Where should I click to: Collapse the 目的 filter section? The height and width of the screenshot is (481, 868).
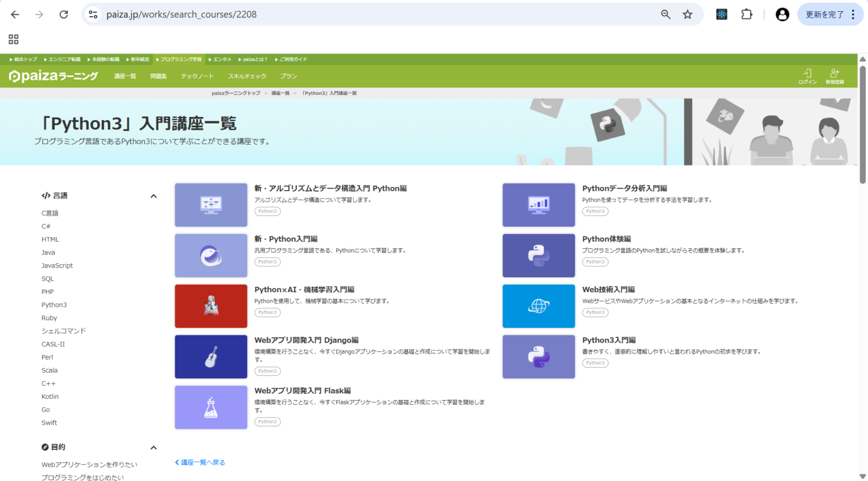click(153, 447)
